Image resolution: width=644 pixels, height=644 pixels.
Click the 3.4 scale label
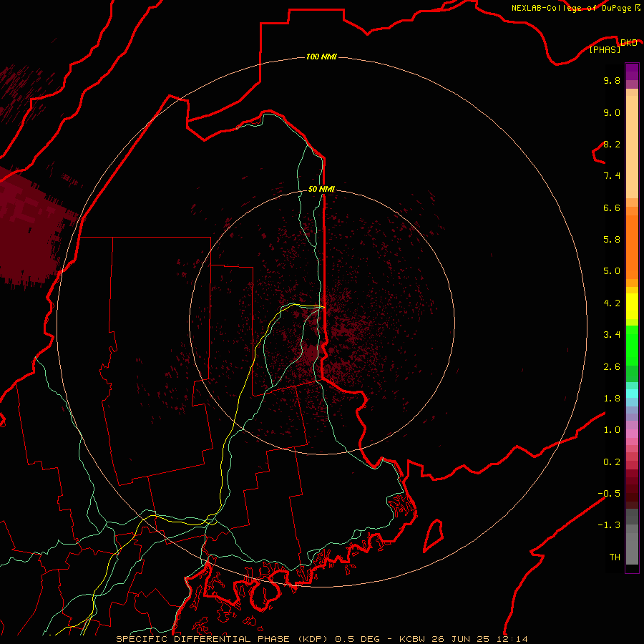tap(612, 335)
